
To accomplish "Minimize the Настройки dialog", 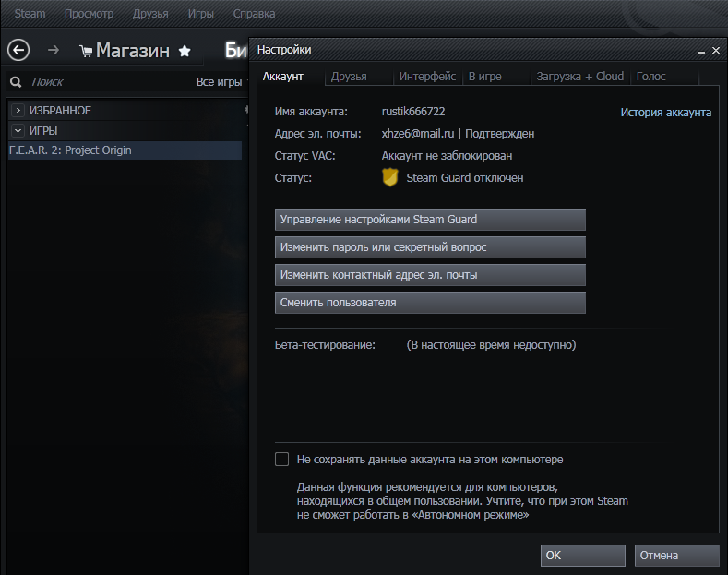I will [x=701, y=51].
